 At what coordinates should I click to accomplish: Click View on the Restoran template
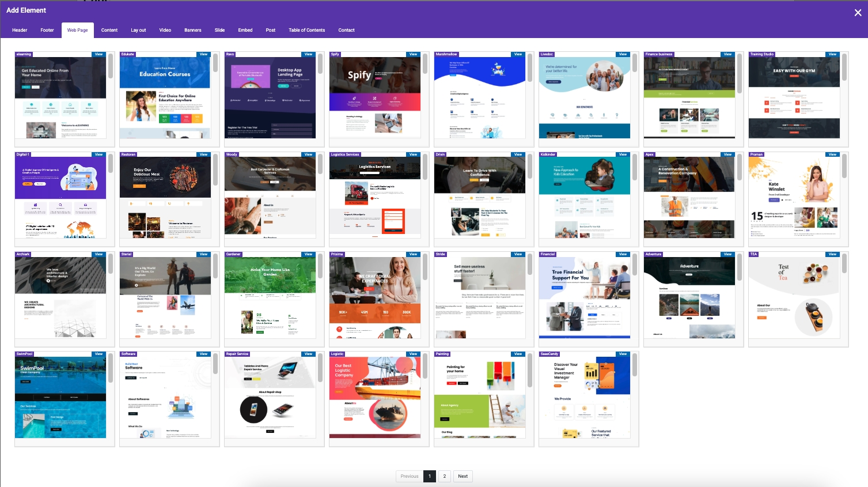tap(203, 154)
